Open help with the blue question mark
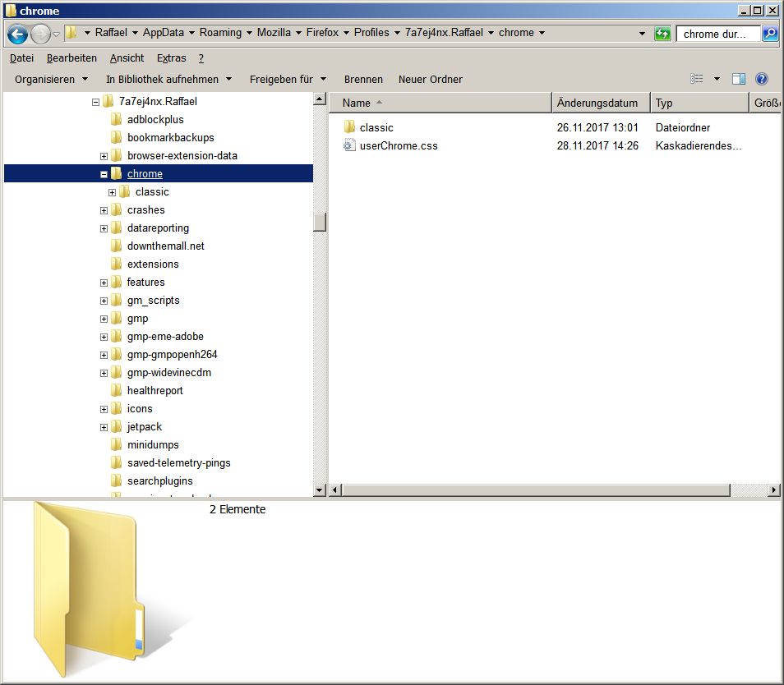This screenshot has height=685, width=784. [x=762, y=79]
